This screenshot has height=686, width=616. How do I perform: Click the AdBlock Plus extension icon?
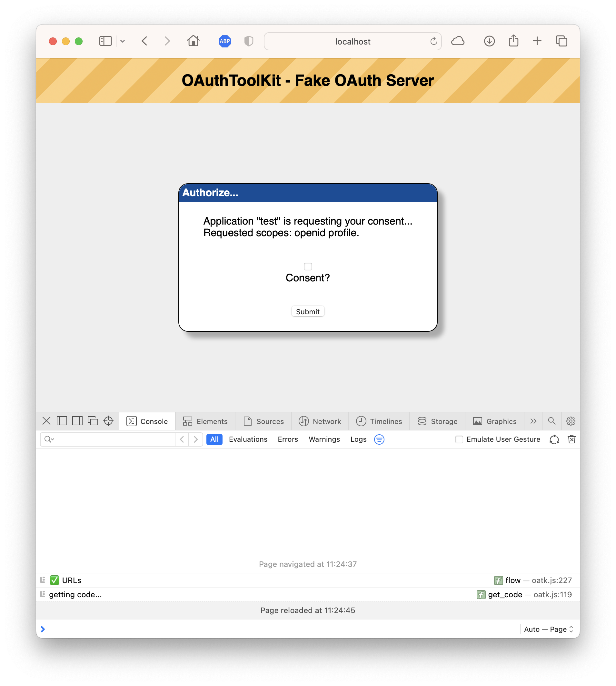click(x=225, y=41)
